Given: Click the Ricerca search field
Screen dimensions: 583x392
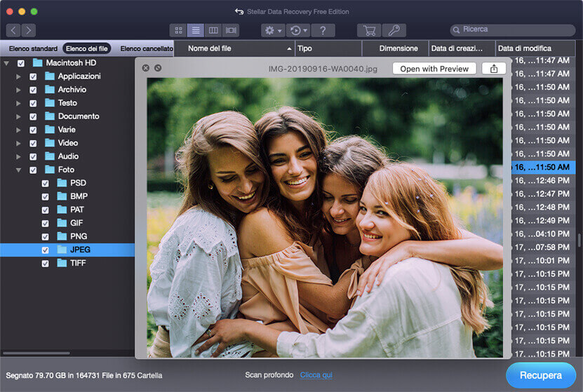Looking at the screenshot, I should click(x=512, y=29).
